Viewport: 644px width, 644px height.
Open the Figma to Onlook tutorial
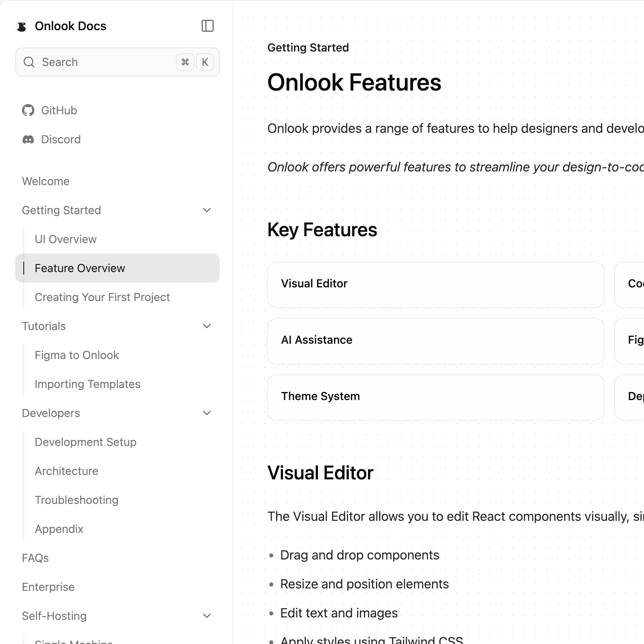click(76, 355)
